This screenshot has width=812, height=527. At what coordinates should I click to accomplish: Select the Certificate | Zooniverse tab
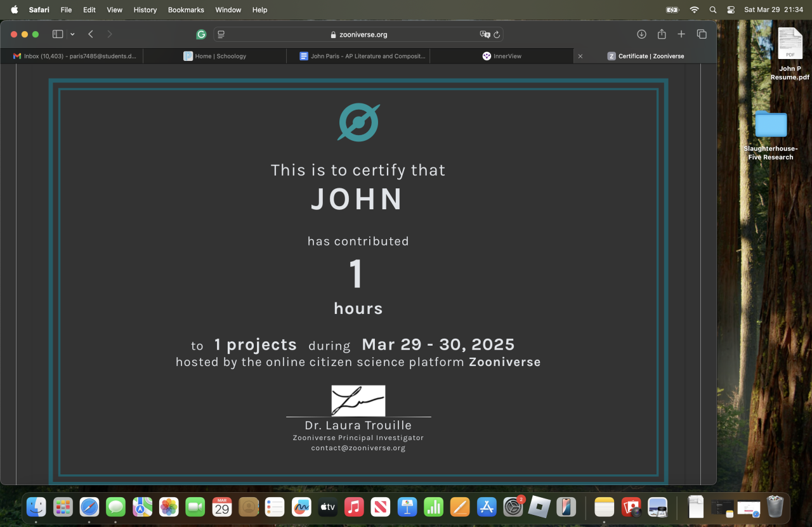click(x=645, y=56)
